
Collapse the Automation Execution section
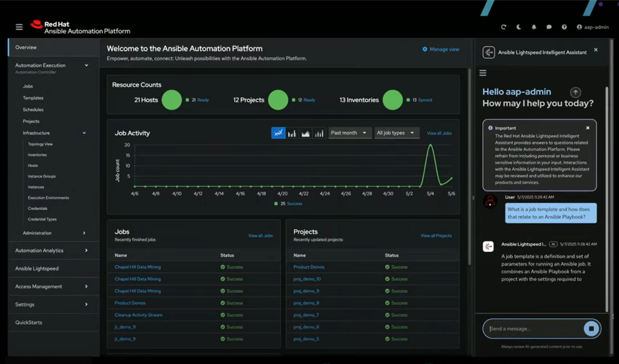tap(86, 65)
